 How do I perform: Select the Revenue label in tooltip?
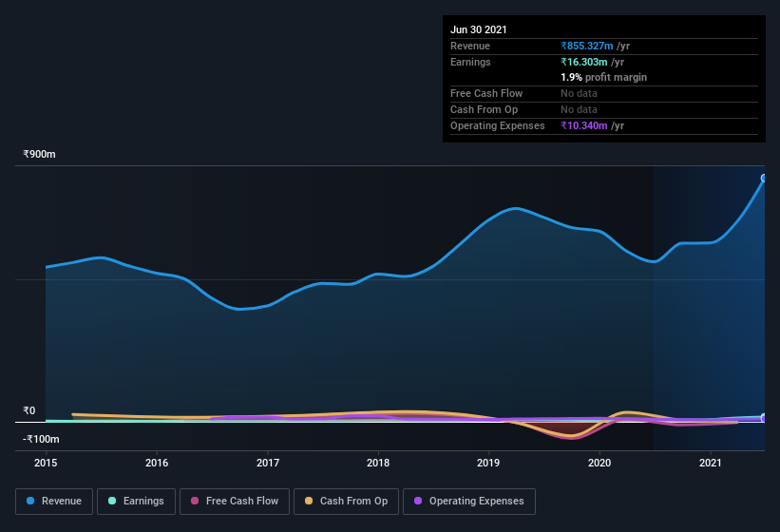pyautogui.click(x=470, y=46)
